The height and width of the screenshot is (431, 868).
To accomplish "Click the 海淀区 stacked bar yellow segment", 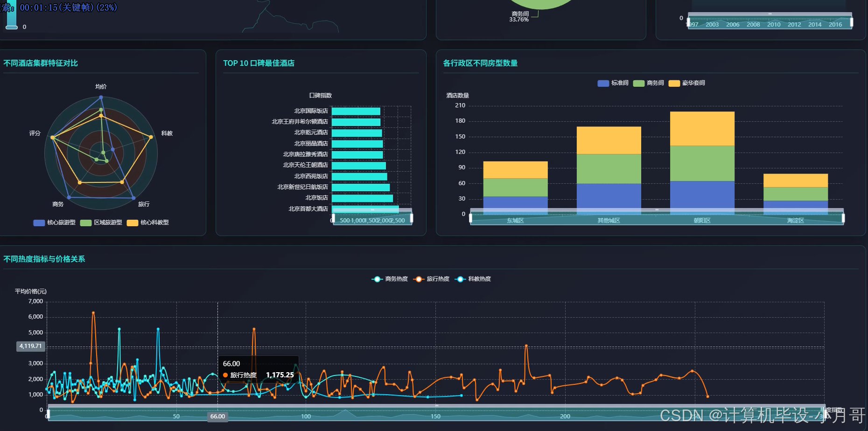I will [795, 181].
